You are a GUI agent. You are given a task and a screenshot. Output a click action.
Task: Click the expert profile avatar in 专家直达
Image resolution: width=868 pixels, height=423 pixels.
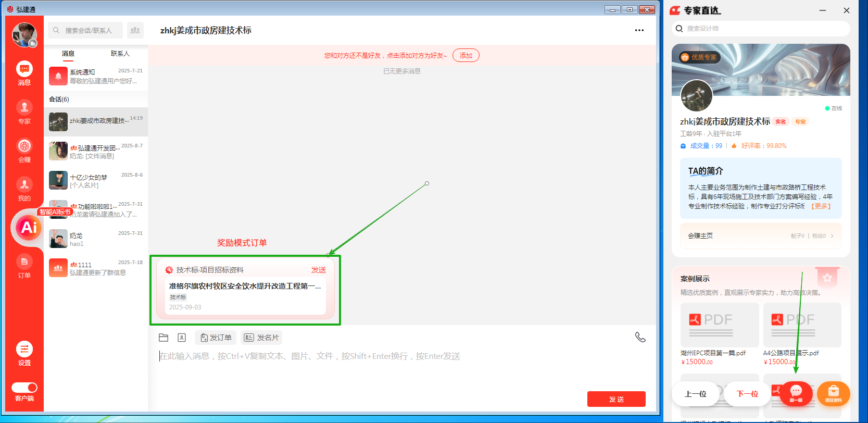[x=697, y=96]
